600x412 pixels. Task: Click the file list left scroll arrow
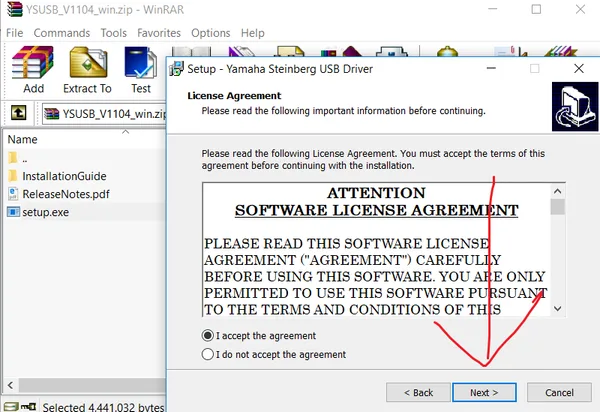10,385
